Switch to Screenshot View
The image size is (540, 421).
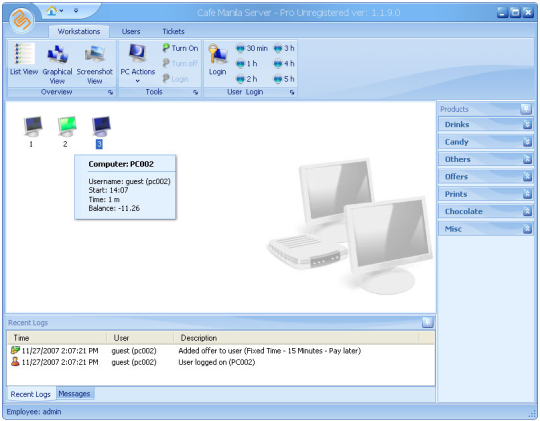(95, 64)
